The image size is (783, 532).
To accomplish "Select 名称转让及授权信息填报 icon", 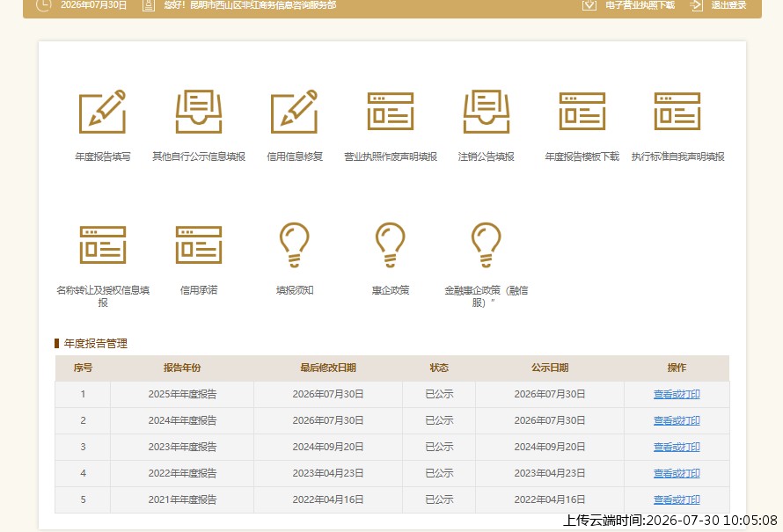I will tap(103, 245).
